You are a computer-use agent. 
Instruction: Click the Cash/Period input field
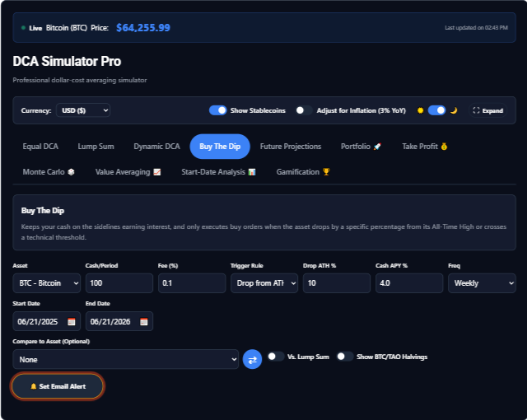(x=119, y=283)
